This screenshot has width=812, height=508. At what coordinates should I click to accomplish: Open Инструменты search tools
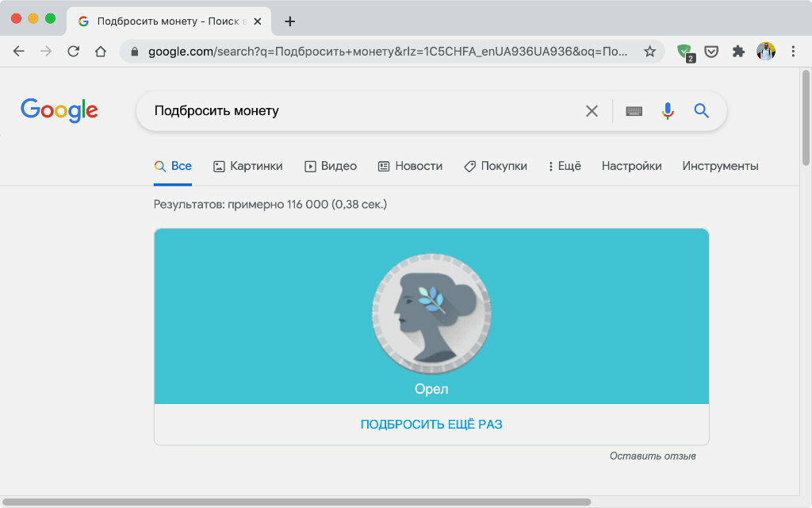(720, 166)
